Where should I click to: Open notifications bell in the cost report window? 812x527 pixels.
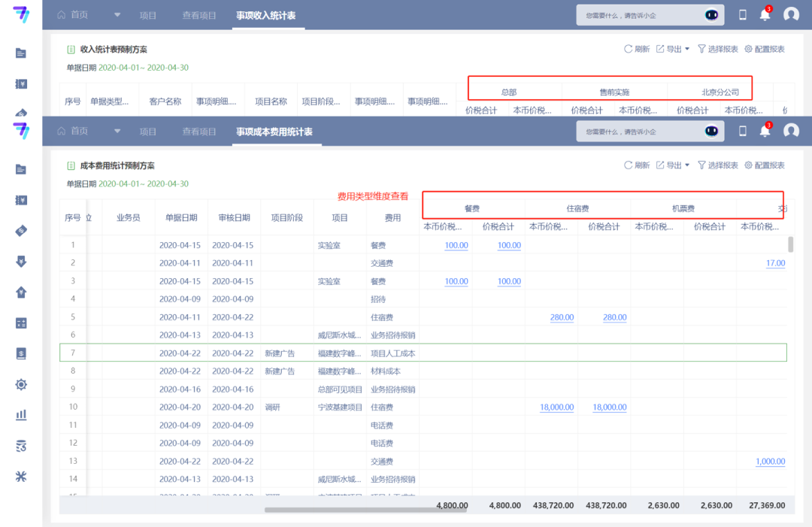click(x=765, y=131)
